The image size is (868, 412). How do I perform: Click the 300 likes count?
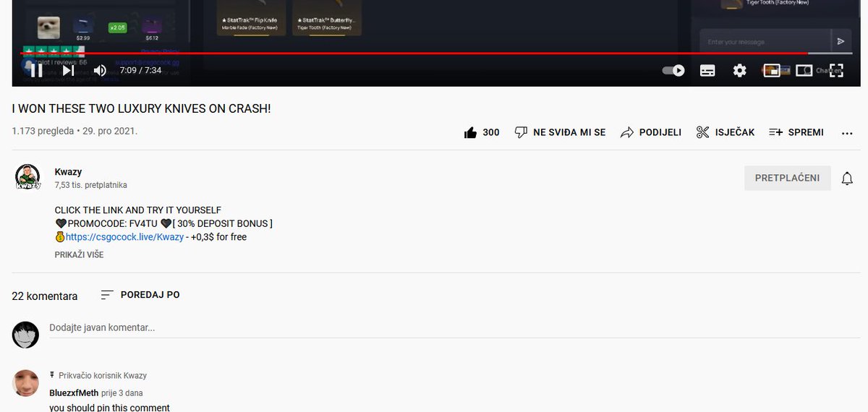pos(491,132)
